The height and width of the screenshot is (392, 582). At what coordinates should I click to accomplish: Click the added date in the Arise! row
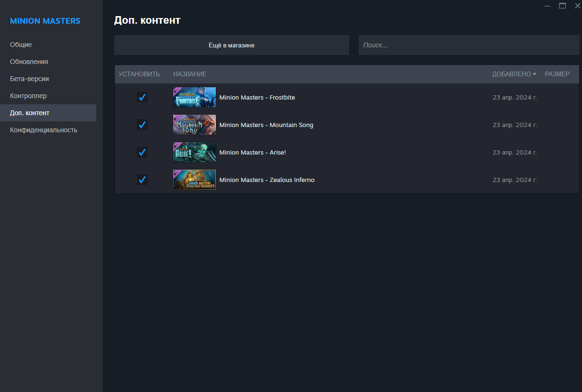(x=515, y=152)
